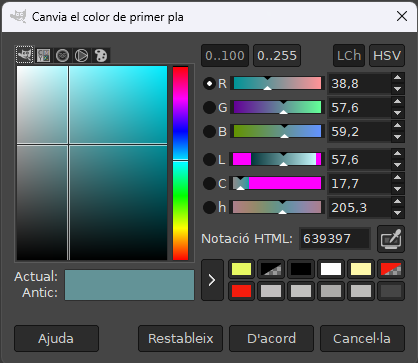The width and height of the screenshot is (418, 363).
Task: Click the Antic old color preview
Action: [129, 293]
